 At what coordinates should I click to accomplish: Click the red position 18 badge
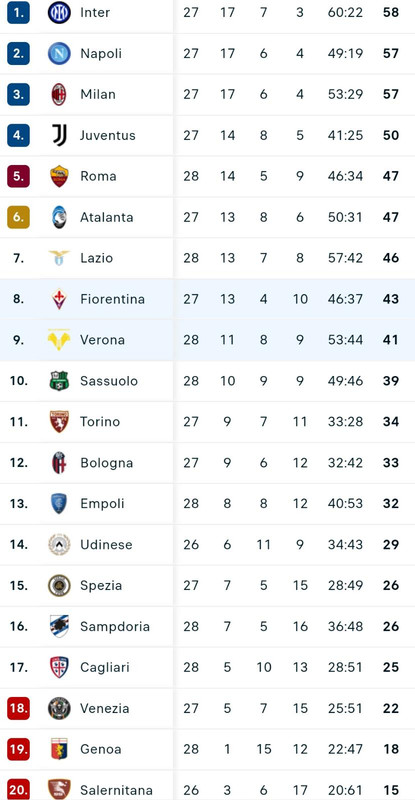click(x=18, y=708)
